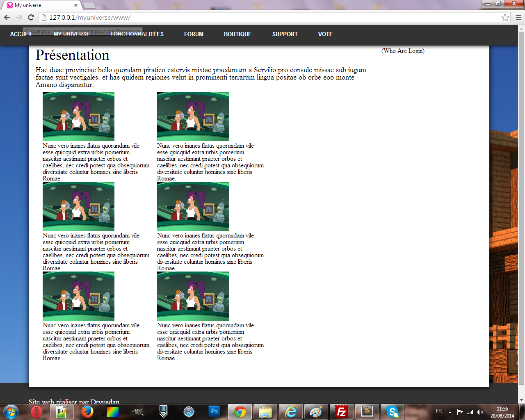
Task: Open the Chrome hamburger menu
Action: pyautogui.click(x=518, y=17)
